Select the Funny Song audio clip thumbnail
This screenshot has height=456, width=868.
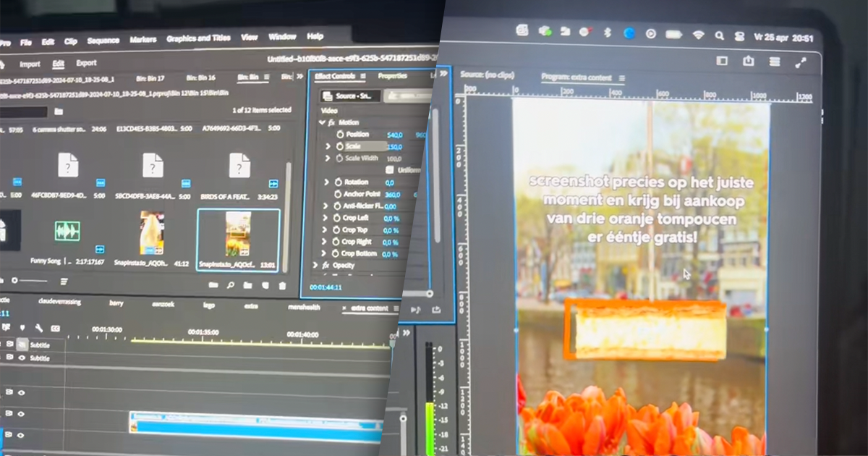tap(67, 232)
